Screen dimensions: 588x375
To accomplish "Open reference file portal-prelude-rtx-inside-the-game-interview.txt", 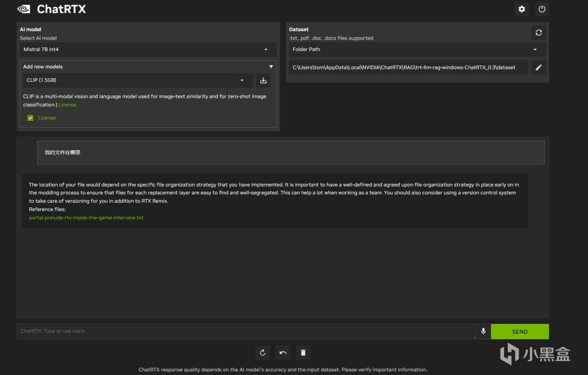I will pos(86,218).
